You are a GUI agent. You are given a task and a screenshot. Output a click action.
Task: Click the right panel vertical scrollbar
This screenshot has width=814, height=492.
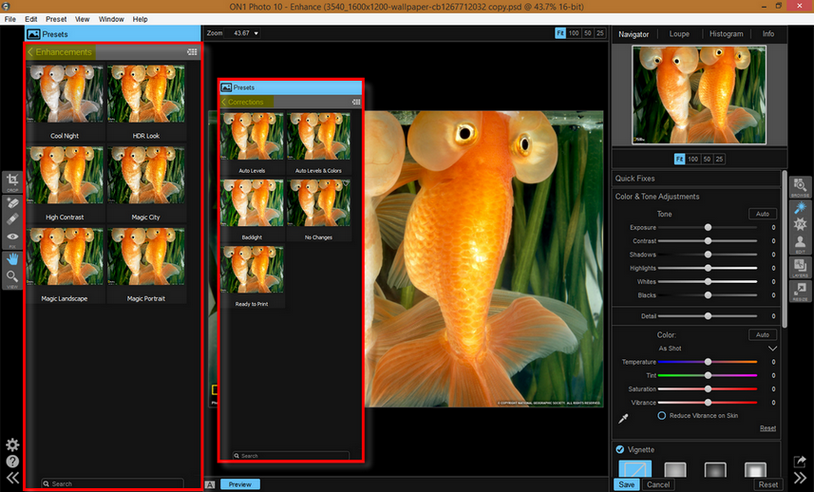784,249
